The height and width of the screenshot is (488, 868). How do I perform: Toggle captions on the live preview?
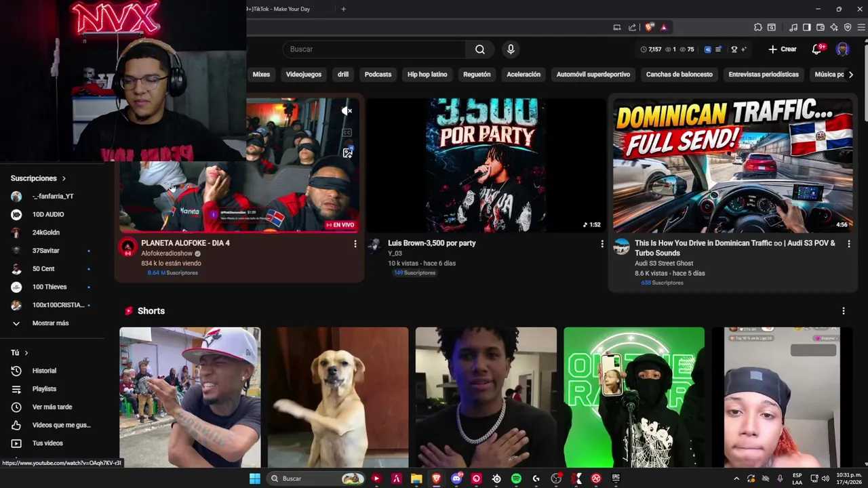[x=347, y=132]
